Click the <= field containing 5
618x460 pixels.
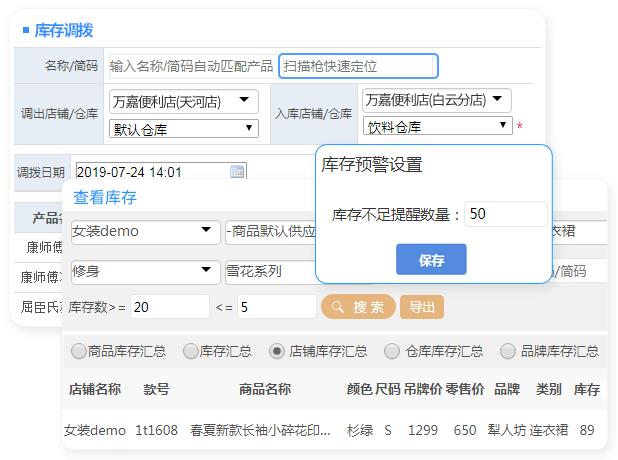[x=277, y=307]
